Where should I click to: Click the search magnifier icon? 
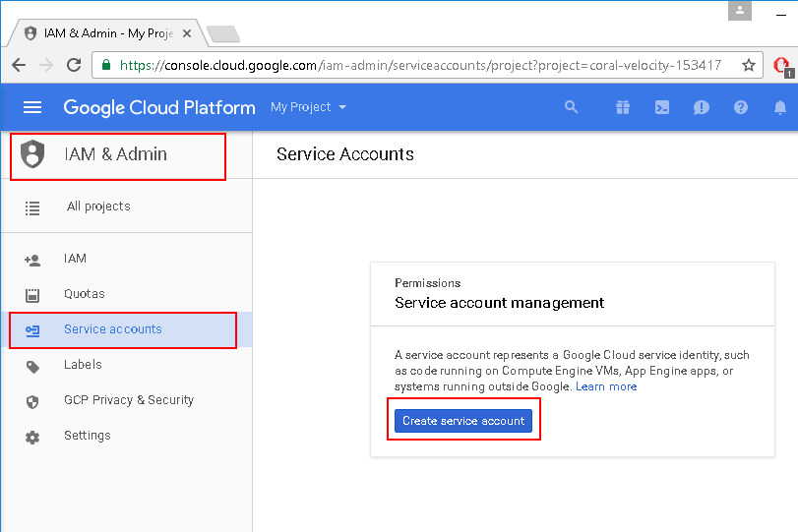click(x=571, y=107)
